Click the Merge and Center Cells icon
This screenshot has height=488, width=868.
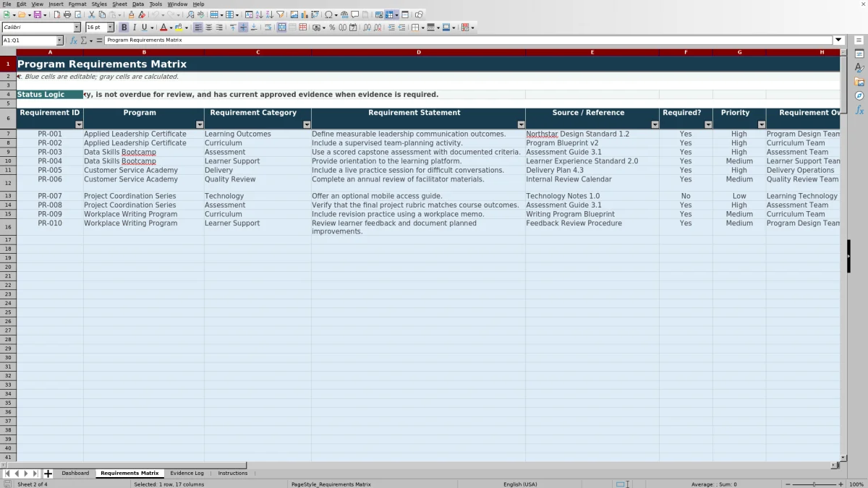[x=282, y=27]
